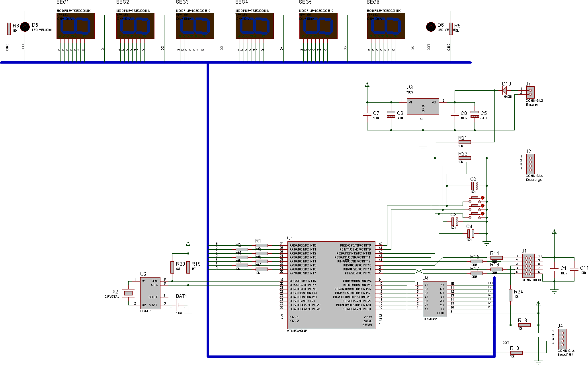Click the U4 ULN2003A driver chip

point(434,299)
